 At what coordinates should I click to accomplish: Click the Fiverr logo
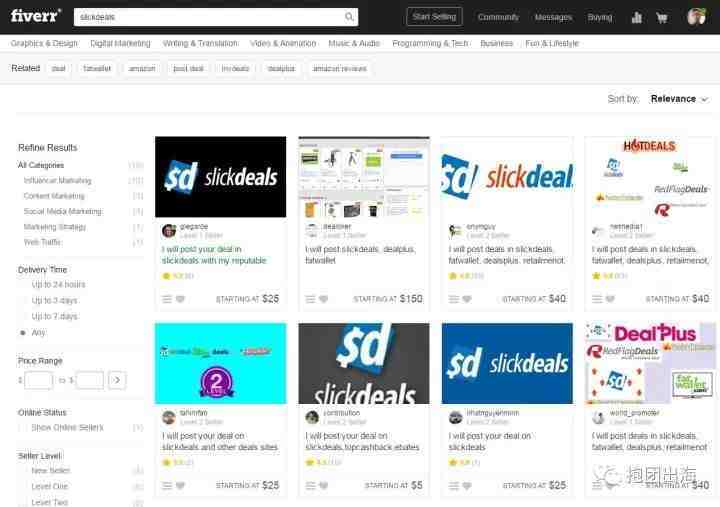click(35, 16)
